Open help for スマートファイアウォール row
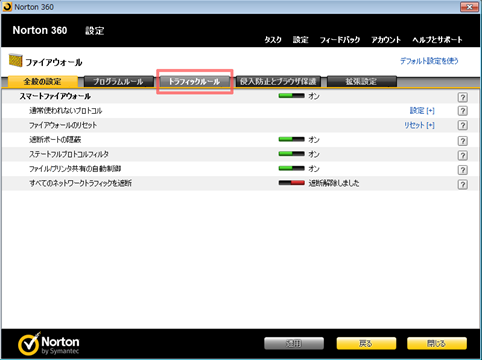Image resolution: width=482 pixels, height=360 pixels. [x=462, y=97]
